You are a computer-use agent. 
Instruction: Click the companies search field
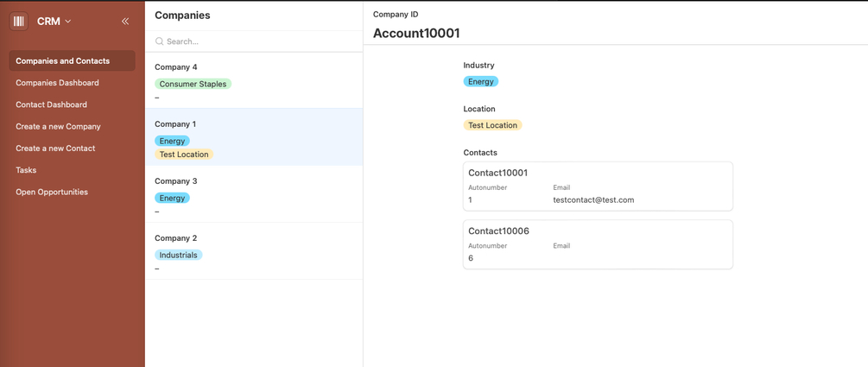[x=259, y=41]
